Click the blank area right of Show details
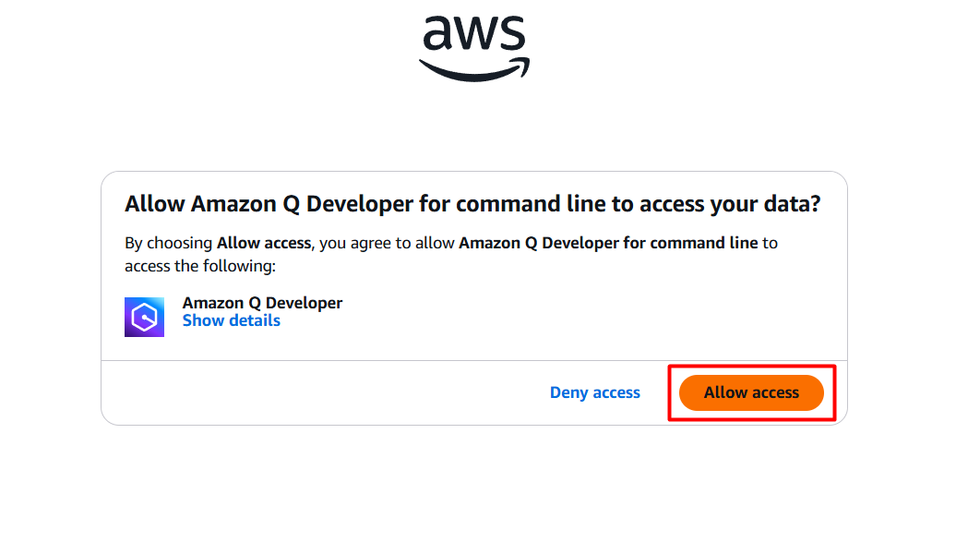Viewport: 980px width, 542px height. (554, 320)
